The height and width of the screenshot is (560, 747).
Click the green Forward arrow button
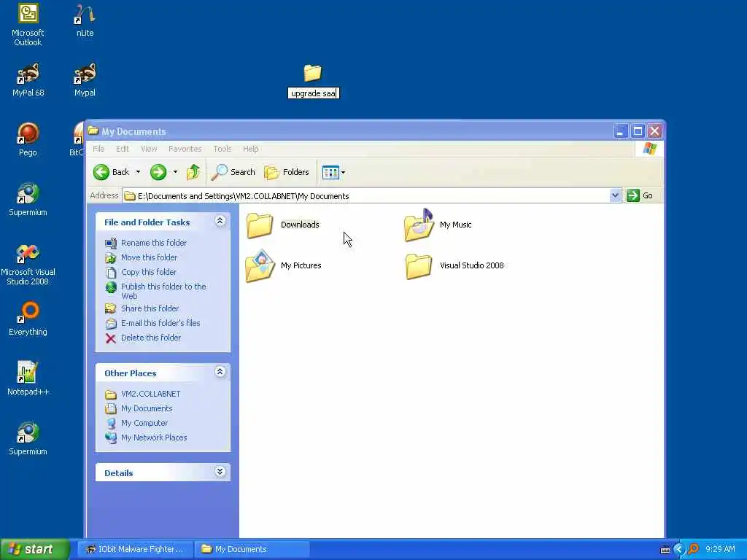coord(158,172)
